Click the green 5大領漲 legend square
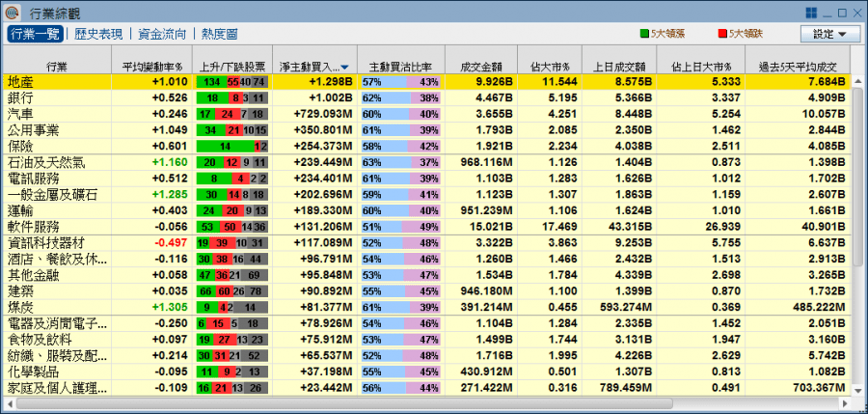This screenshot has height=414, width=868. click(x=644, y=33)
